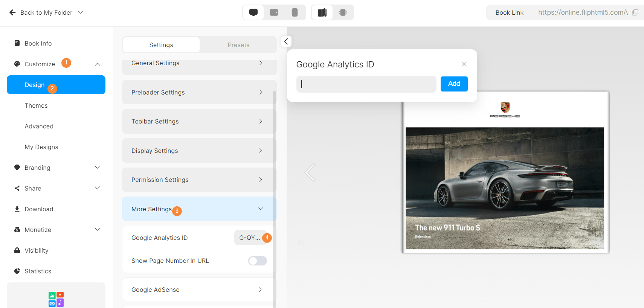Click the Customize palette icon
The height and width of the screenshot is (308, 644).
coord(17,64)
